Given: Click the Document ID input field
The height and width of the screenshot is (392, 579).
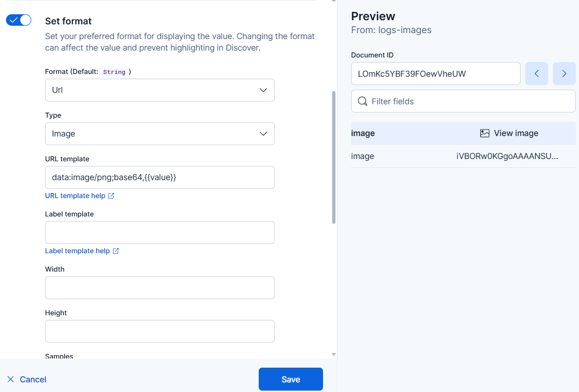Looking at the screenshot, I should (436, 73).
